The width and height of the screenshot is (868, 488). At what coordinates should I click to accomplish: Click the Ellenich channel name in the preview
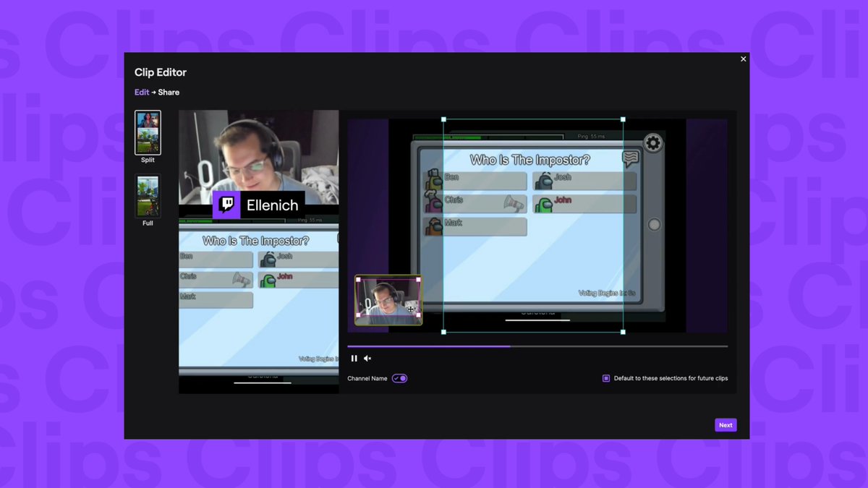pyautogui.click(x=273, y=205)
